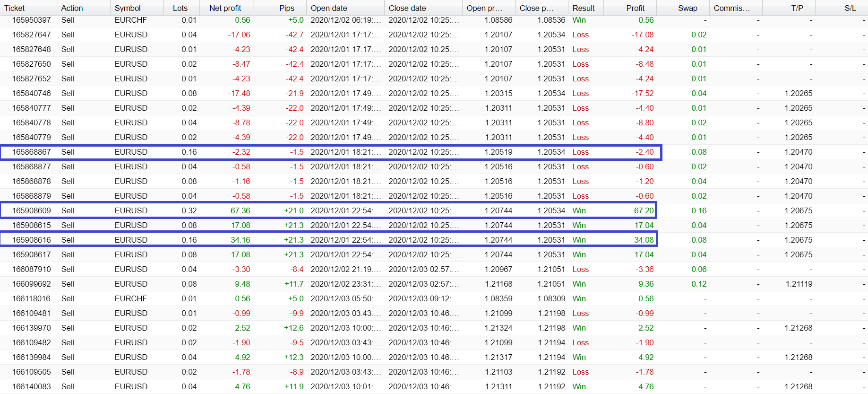The height and width of the screenshot is (394, 868).
Task: Select ticket 166140083
Action: point(31,386)
